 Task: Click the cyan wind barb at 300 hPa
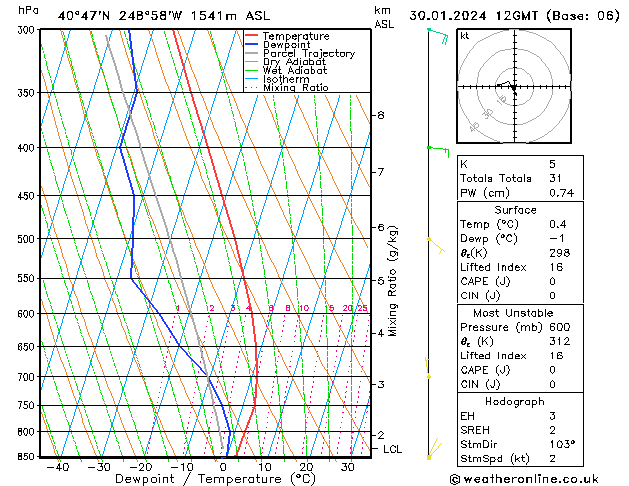click(x=438, y=36)
